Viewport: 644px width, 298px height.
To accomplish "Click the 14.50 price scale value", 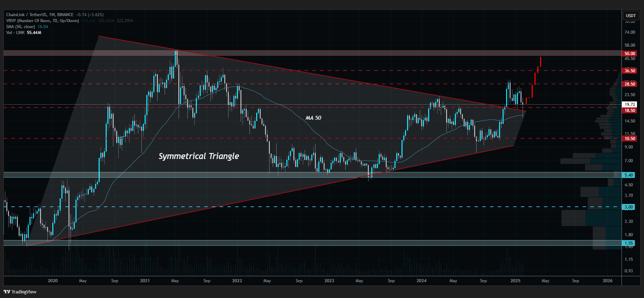I will click(630, 121).
